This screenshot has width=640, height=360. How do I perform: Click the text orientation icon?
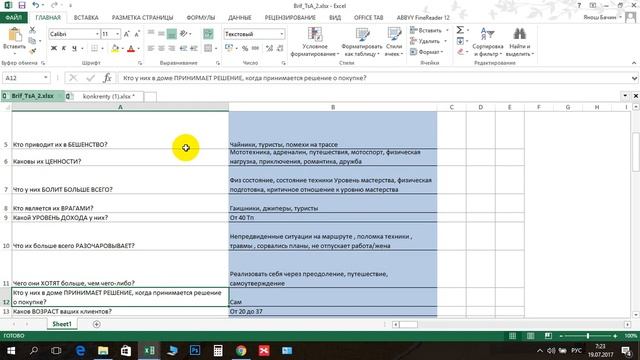coord(183,34)
